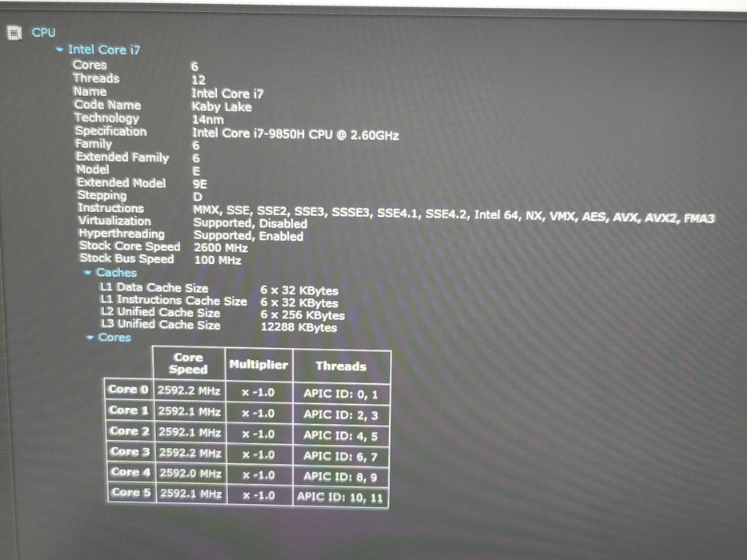Click the APIC ID: 10, 11 cell
Screen dimensions: 747x560
tap(340, 497)
